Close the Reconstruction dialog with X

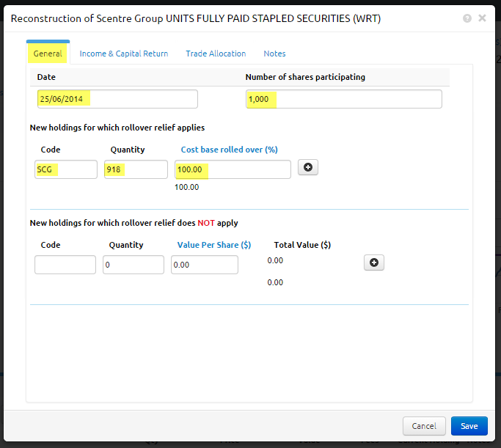point(482,18)
